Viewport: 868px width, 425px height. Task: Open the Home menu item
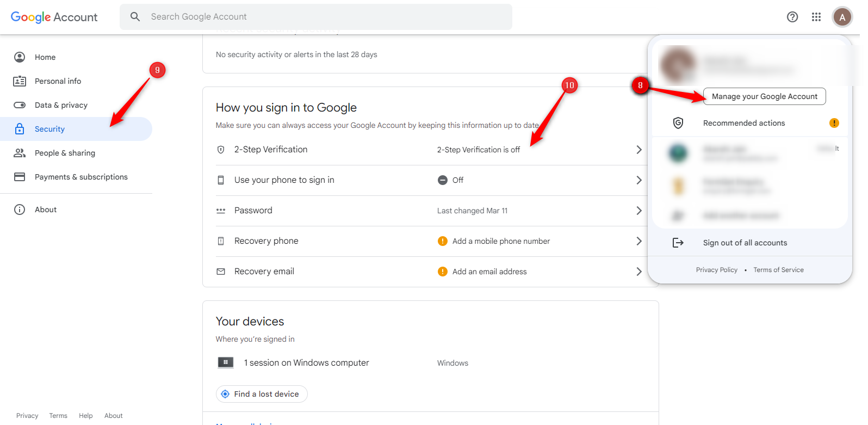(x=76, y=57)
